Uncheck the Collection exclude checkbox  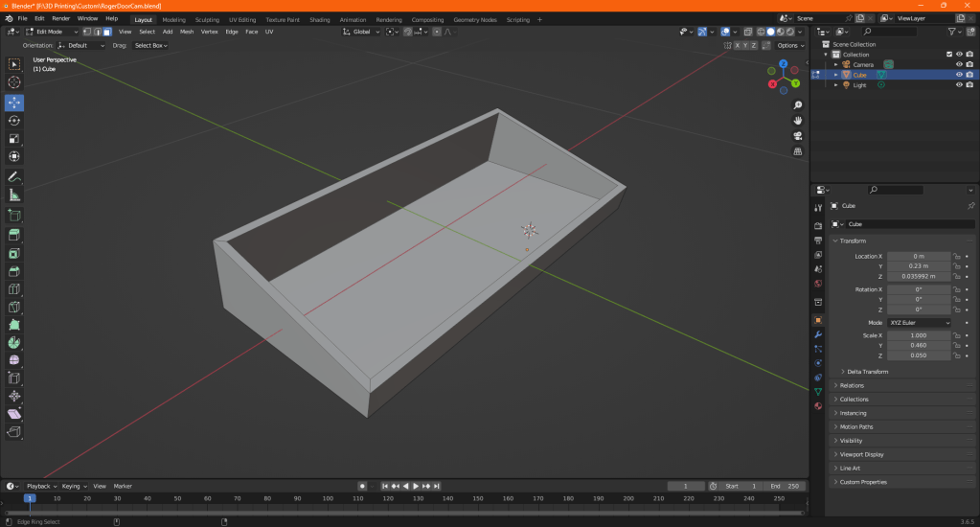tap(948, 55)
